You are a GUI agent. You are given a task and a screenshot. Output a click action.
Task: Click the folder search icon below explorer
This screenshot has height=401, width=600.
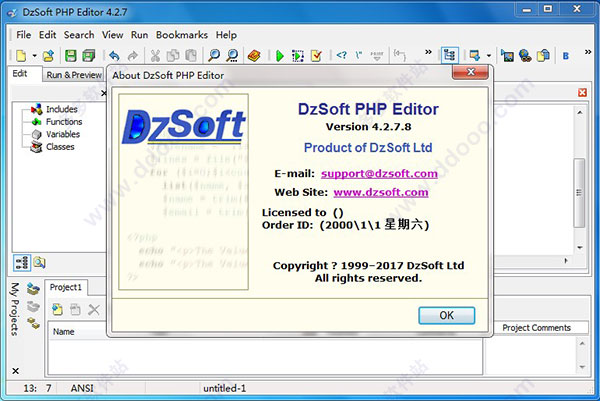(39, 262)
